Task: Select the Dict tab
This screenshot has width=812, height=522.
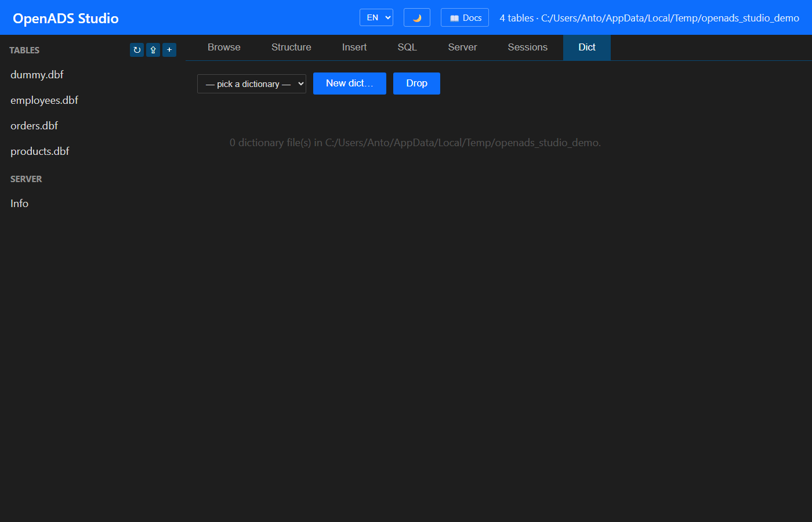Action: pyautogui.click(x=587, y=48)
